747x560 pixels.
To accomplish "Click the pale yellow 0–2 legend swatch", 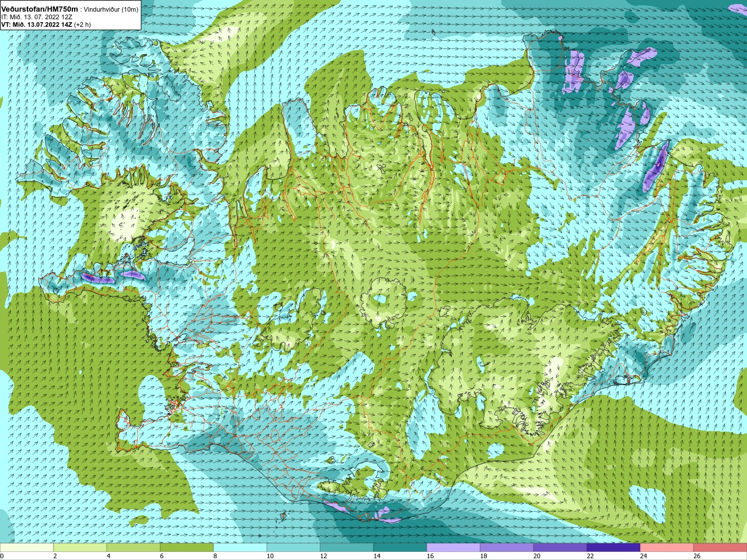I will pyautogui.click(x=27, y=548).
